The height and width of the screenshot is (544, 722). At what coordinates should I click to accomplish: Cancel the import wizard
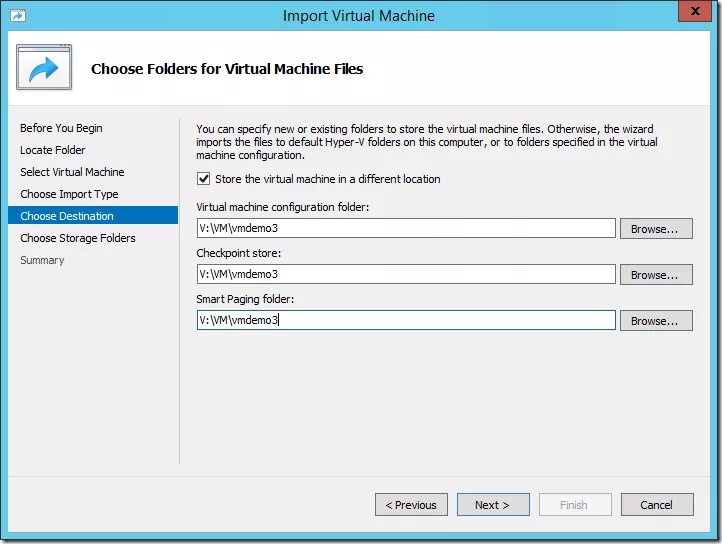tap(657, 505)
